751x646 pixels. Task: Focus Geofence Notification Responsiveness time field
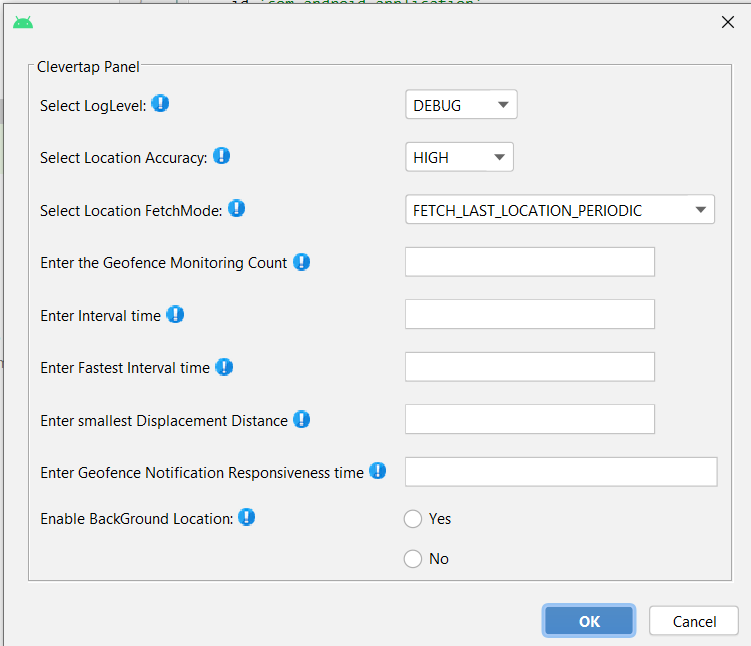point(561,472)
